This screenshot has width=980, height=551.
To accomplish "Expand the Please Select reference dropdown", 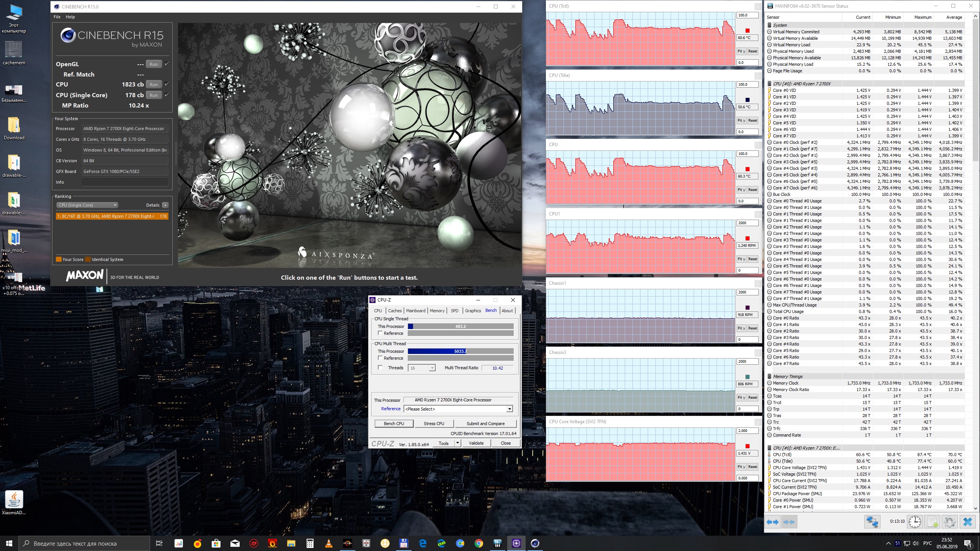I will tap(509, 409).
